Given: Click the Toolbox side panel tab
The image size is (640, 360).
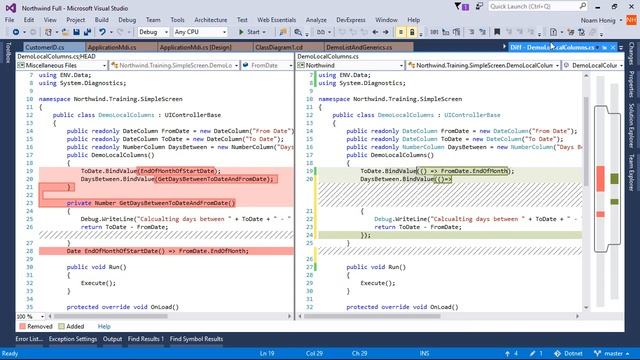Looking at the screenshot, I should pos(8,53).
